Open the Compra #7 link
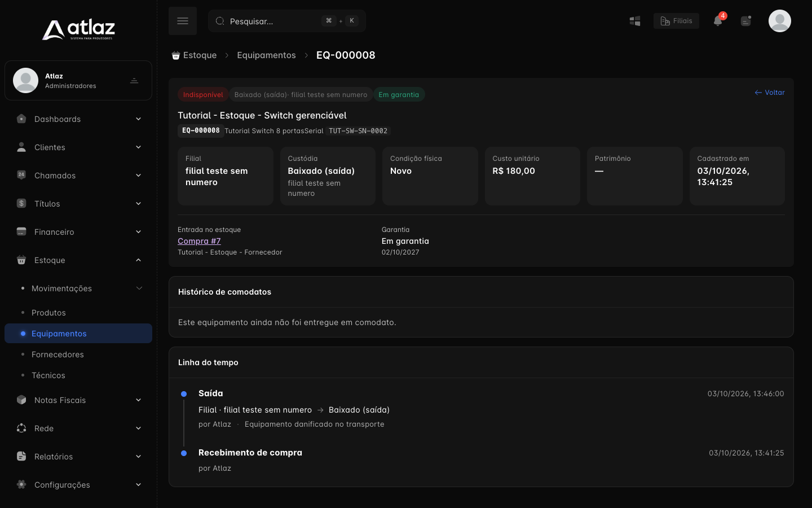The height and width of the screenshot is (508, 812). 199,241
